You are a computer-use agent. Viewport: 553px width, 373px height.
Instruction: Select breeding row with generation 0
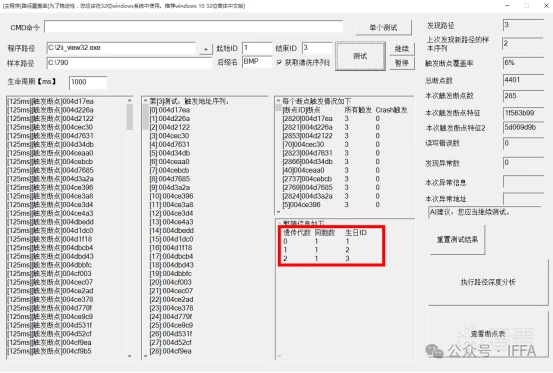pos(317,241)
